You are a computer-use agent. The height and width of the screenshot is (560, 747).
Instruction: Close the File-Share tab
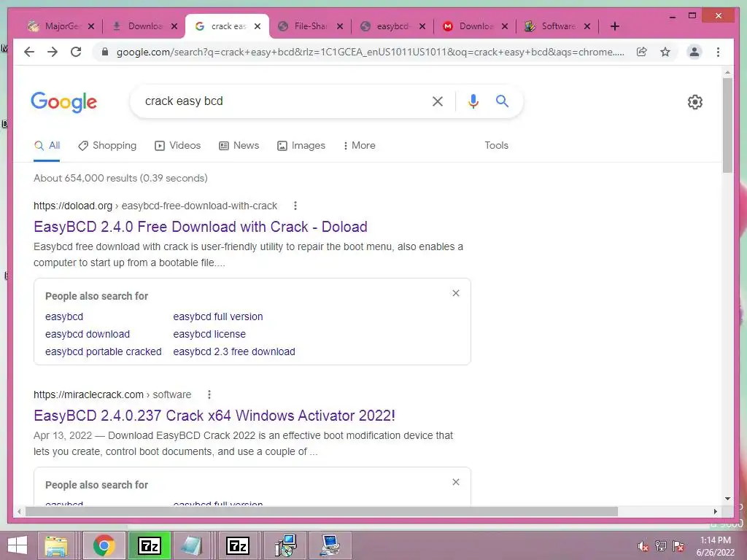click(x=340, y=26)
